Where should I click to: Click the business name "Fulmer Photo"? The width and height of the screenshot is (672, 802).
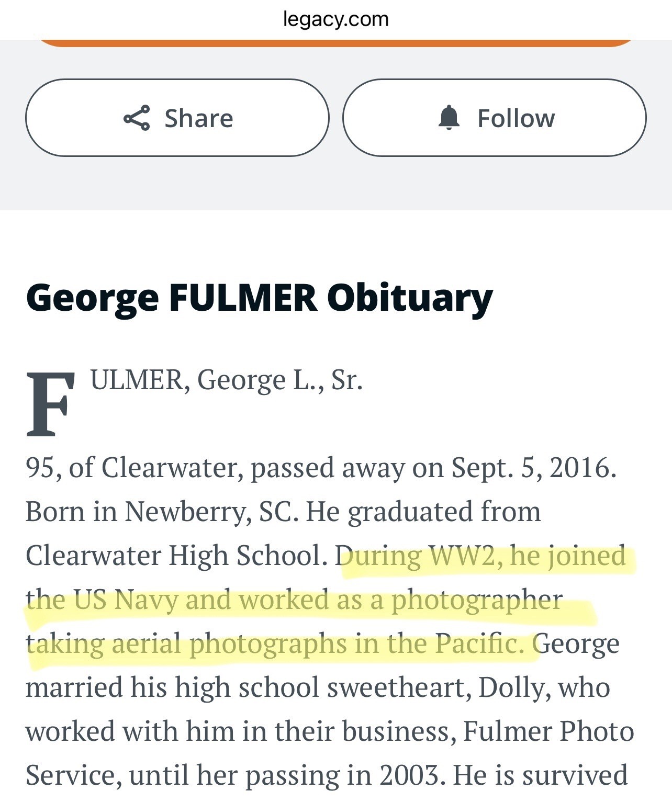click(548, 731)
